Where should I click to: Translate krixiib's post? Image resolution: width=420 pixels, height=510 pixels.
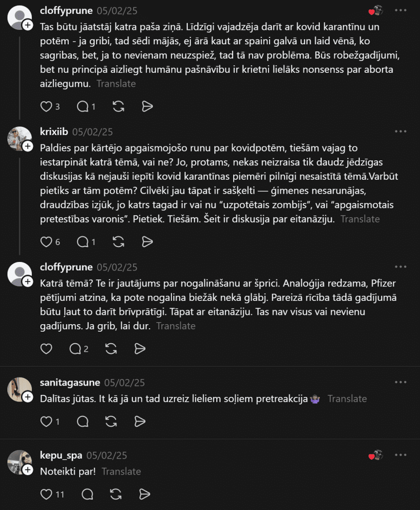pyautogui.click(x=360, y=219)
